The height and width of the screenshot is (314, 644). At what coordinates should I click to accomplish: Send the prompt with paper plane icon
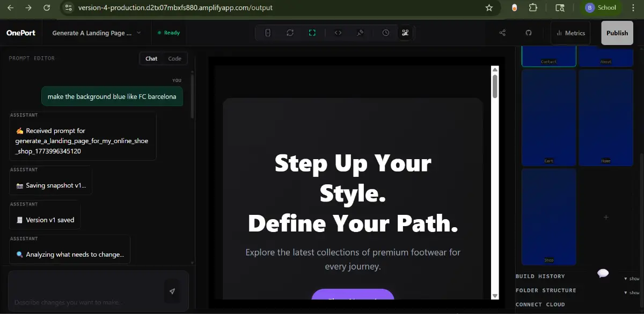pyautogui.click(x=172, y=291)
